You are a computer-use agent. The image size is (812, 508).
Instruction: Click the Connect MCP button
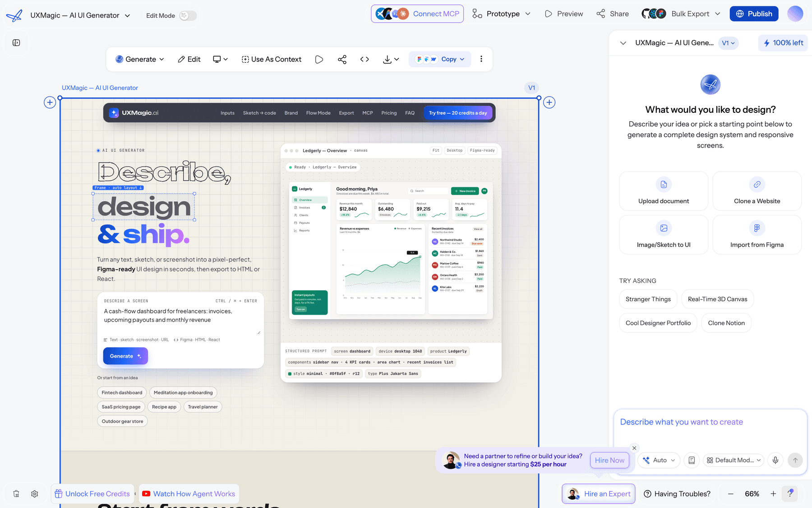coord(417,14)
